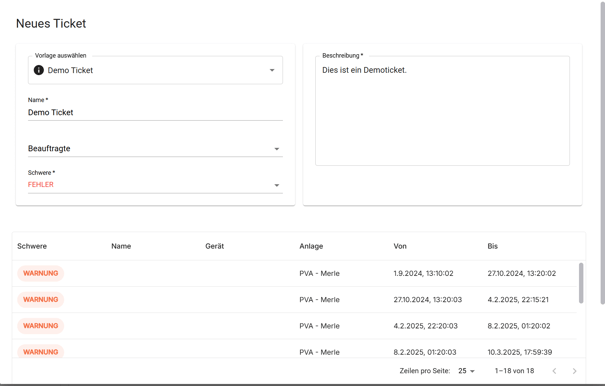
Task: Sort by Name column header
Action: tap(121, 246)
